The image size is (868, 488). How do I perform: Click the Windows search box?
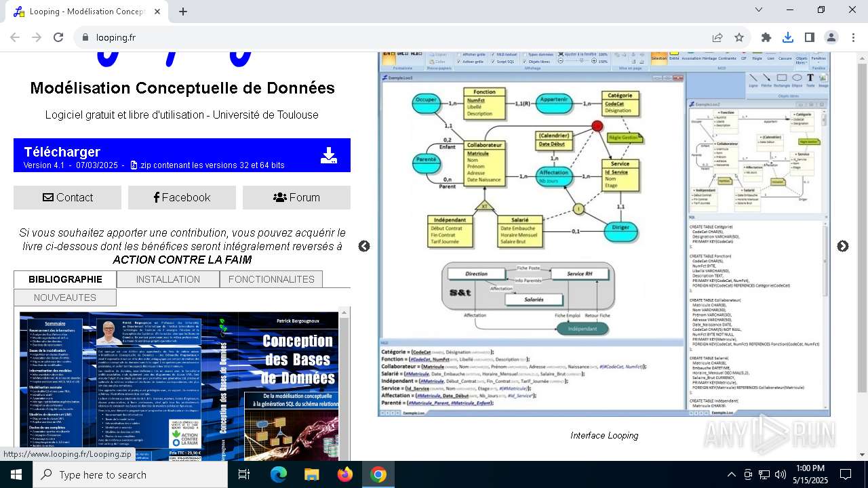tap(130, 474)
